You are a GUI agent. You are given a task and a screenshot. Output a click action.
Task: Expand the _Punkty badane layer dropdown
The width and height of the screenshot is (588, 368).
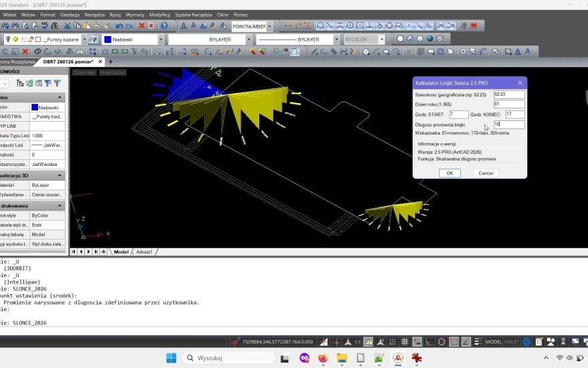(84, 39)
